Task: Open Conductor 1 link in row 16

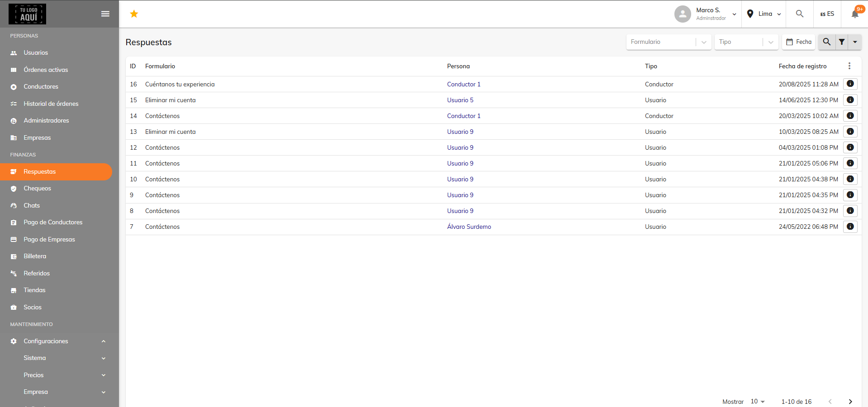Action: click(464, 84)
